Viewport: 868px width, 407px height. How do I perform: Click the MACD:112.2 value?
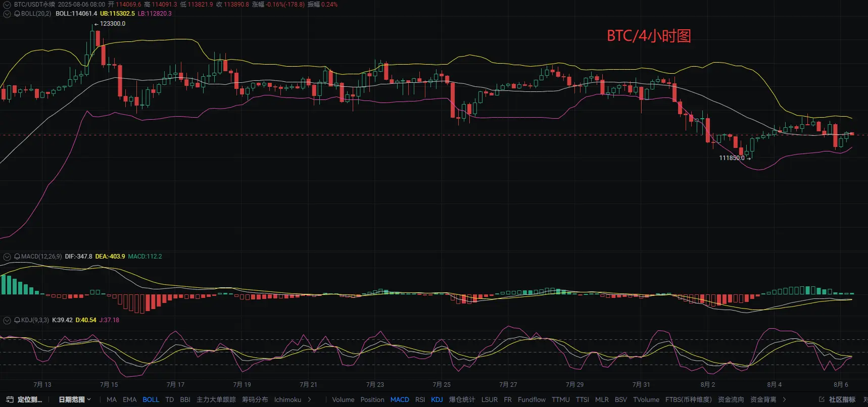point(145,257)
